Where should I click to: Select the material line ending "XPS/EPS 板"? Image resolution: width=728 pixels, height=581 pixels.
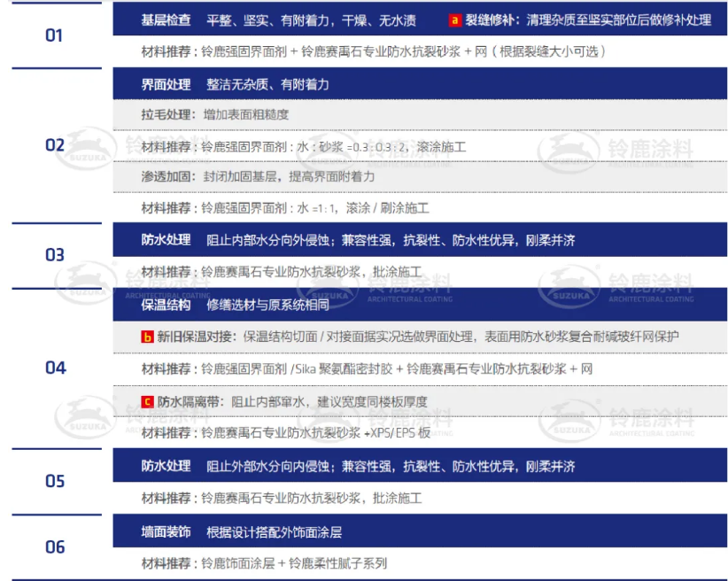pos(285,433)
